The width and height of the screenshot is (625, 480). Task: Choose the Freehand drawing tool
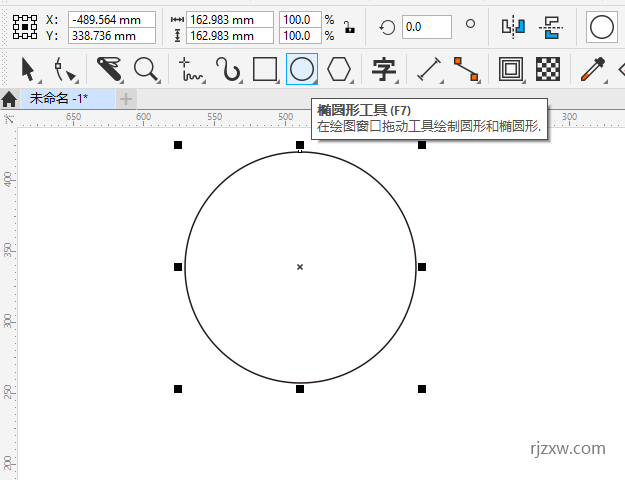190,69
